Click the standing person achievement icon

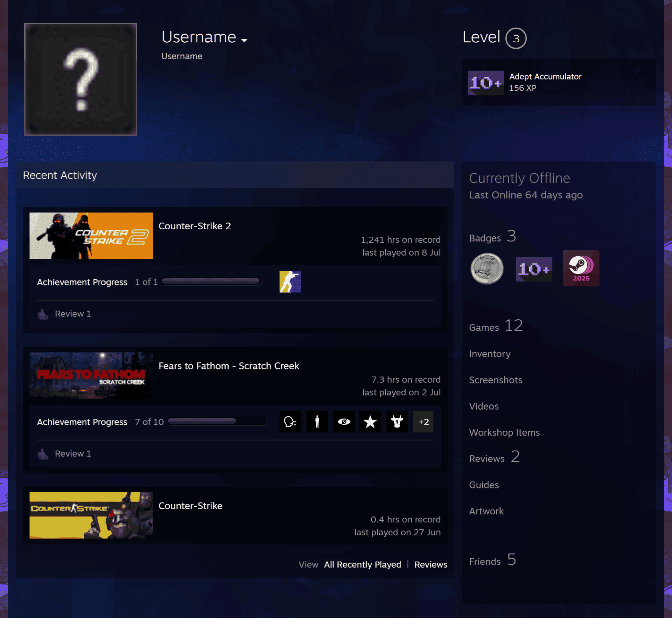point(317,422)
